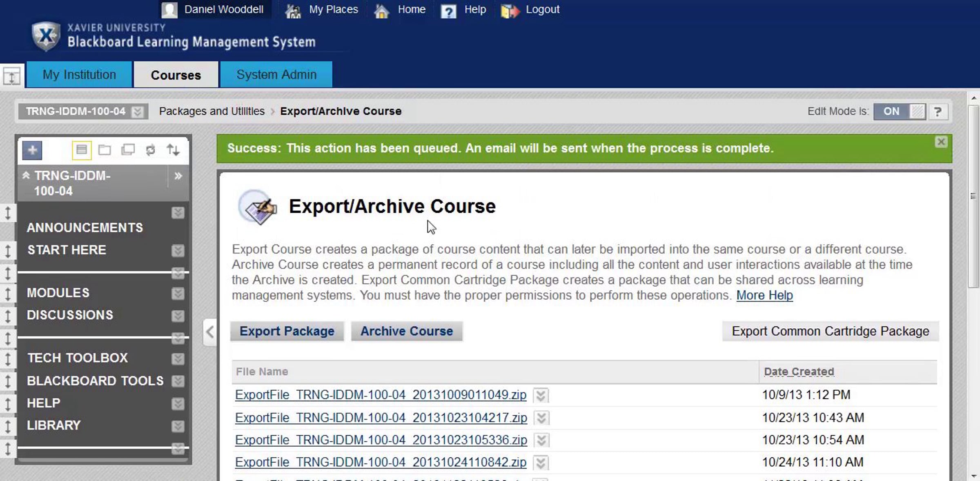Click the reorder handle beside Modules
The height and width of the screenshot is (481, 980).
pyautogui.click(x=8, y=293)
